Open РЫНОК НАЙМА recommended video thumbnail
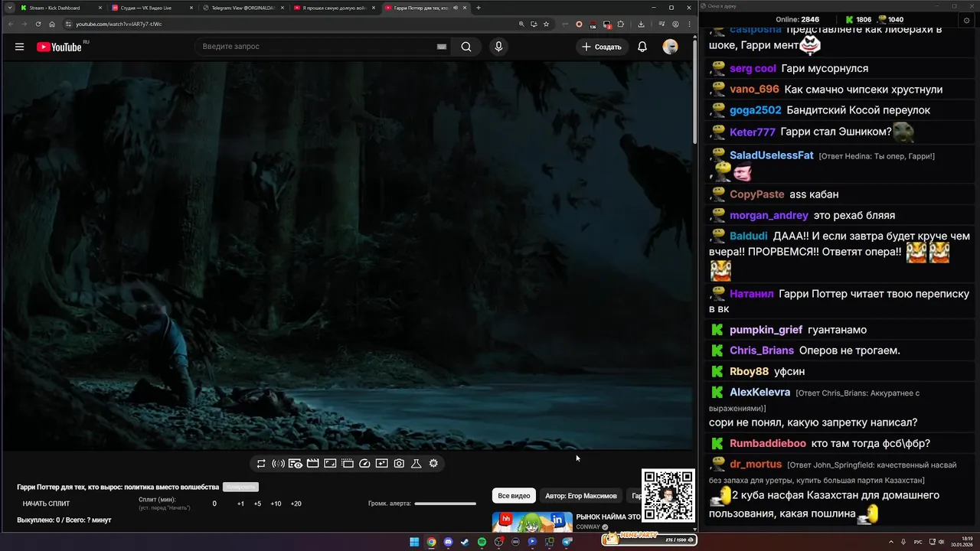Screen dimensions: 980x551 pyautogui.click(x=532, y=522)
